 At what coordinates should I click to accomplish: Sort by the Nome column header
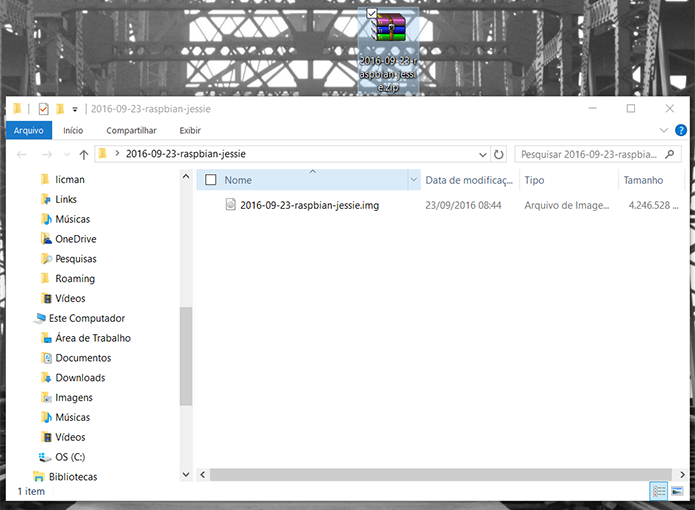tap(238, 180)
